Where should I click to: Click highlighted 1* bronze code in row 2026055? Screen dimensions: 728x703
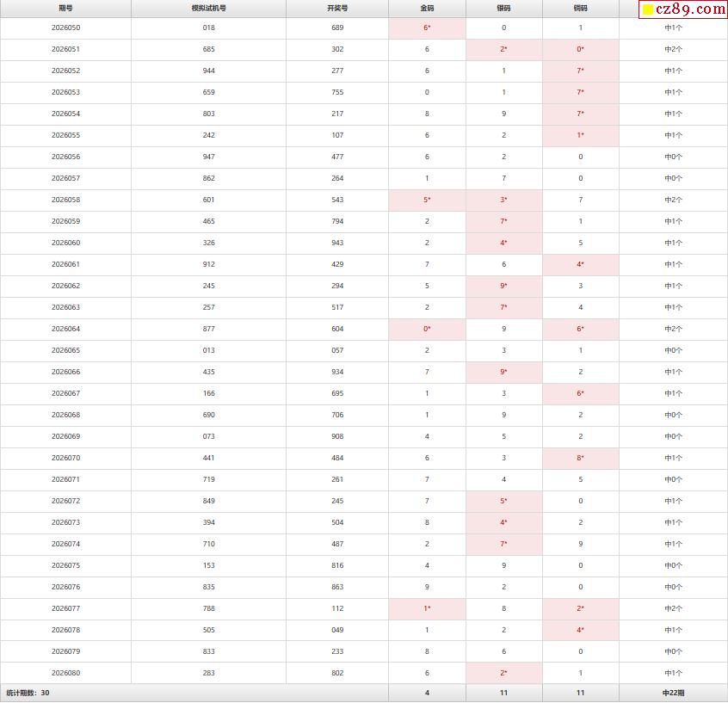tap(581, 135)
